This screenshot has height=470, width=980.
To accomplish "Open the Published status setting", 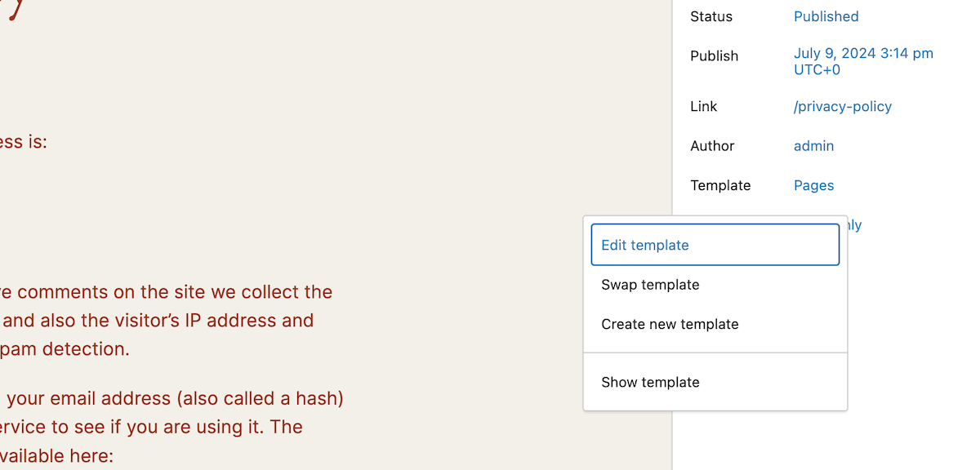I will [826, 16].
